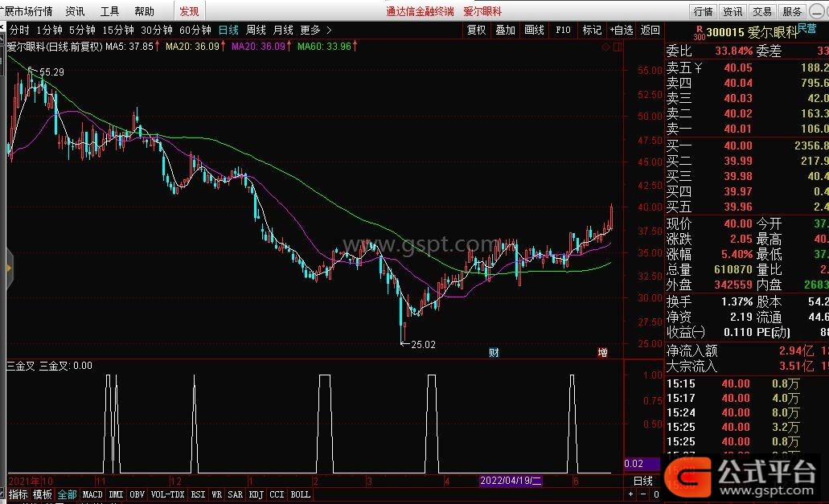Select the 15分钟 chart period
The image size is (829, 504).
pos(118,30)
